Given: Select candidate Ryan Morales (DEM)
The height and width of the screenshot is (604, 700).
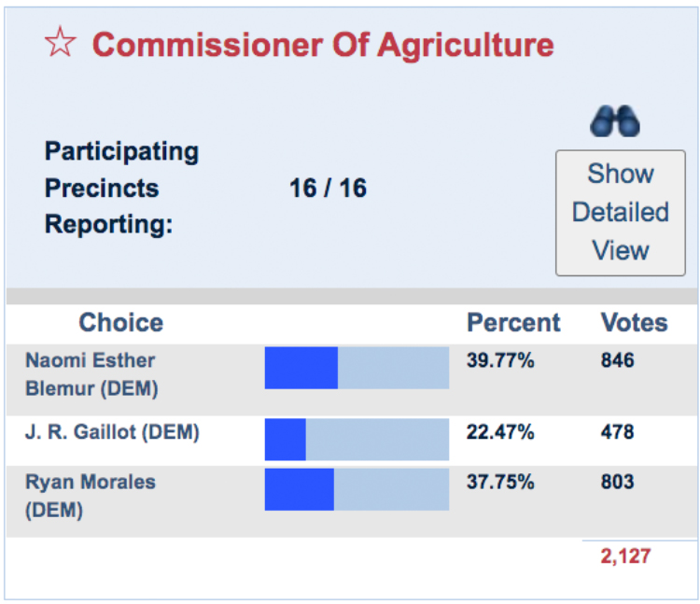Looking at the screenshot, I should click(90, 496).
